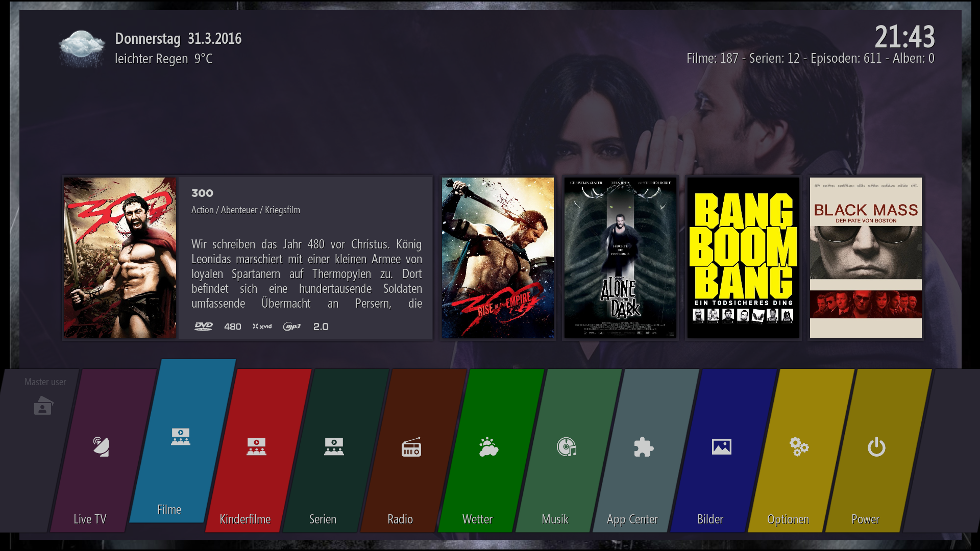980x551 pixels.
Task: Click the Power button icon
Action: coord(876,446)
